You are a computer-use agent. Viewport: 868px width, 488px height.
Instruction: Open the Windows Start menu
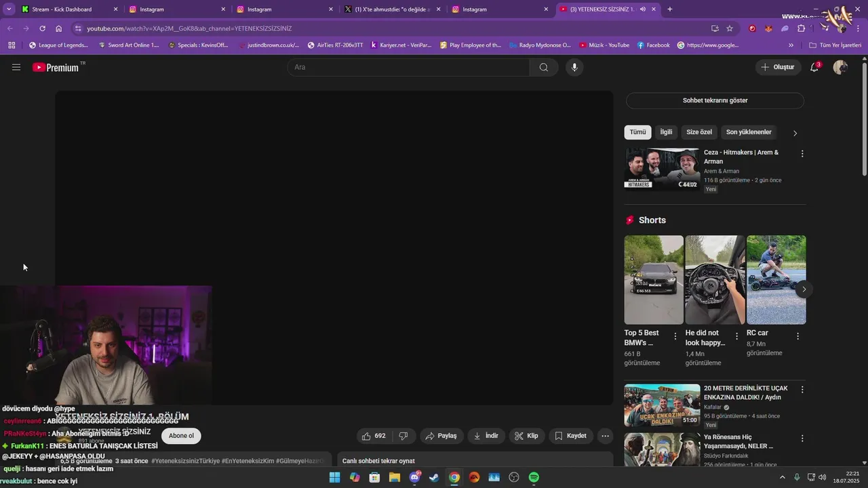click(334, 477)
